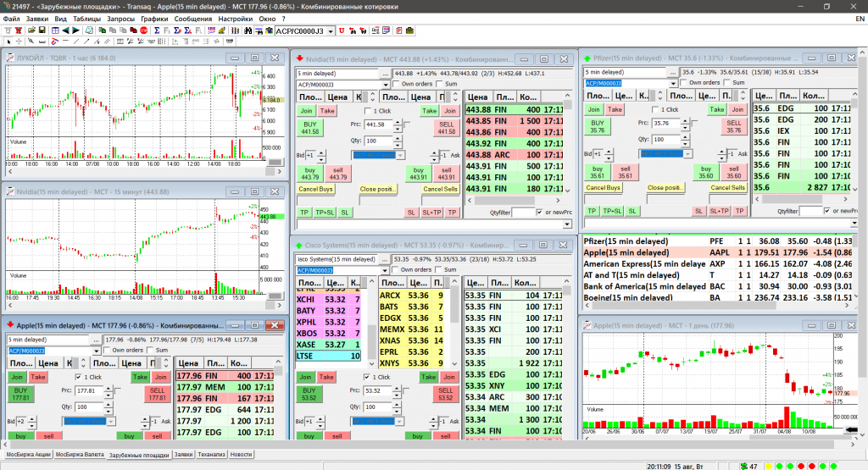Open ACP/M0000J3 dropdown in Apple quotes window

coord(97,351)
